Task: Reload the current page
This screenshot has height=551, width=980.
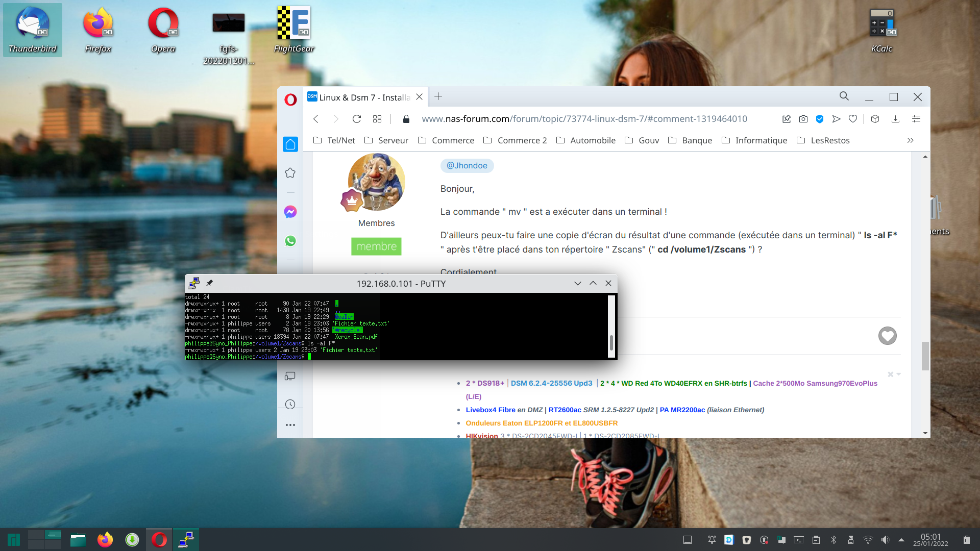Action: [x=357, y=119]
